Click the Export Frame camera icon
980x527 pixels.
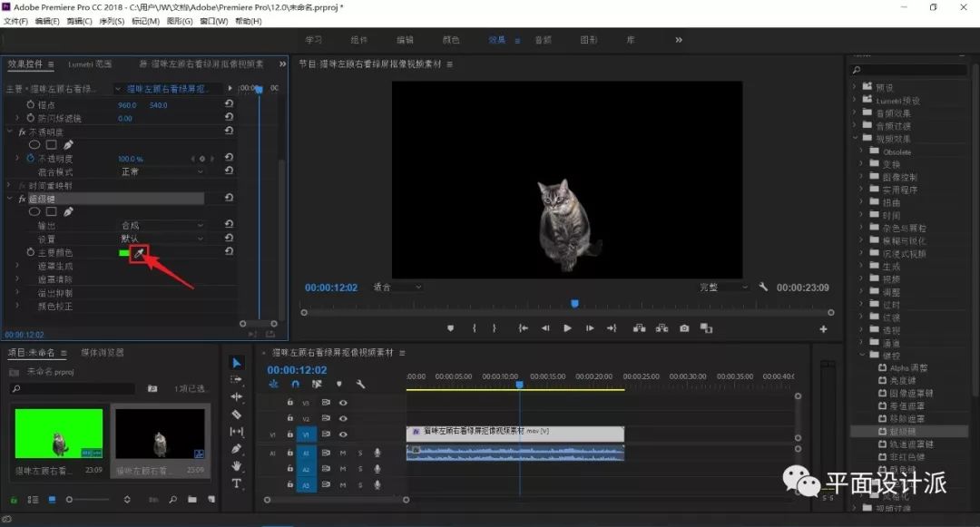(x=684, y=328)
